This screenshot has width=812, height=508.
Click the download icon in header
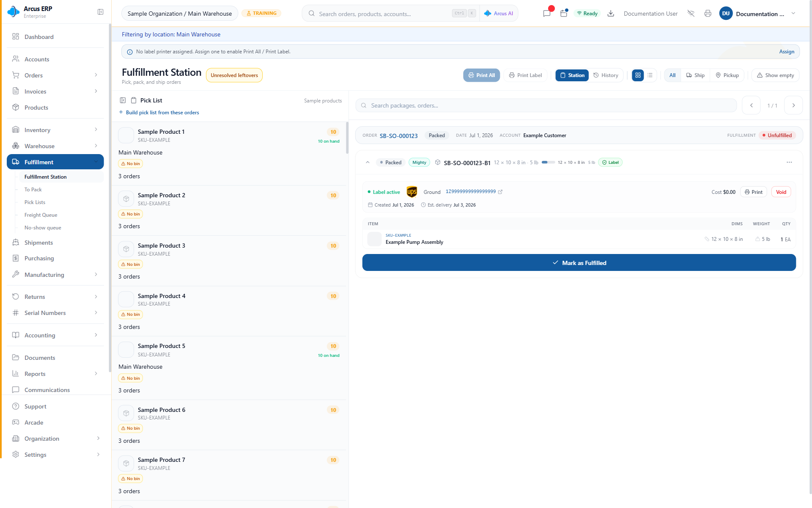[x=611, y=14]
